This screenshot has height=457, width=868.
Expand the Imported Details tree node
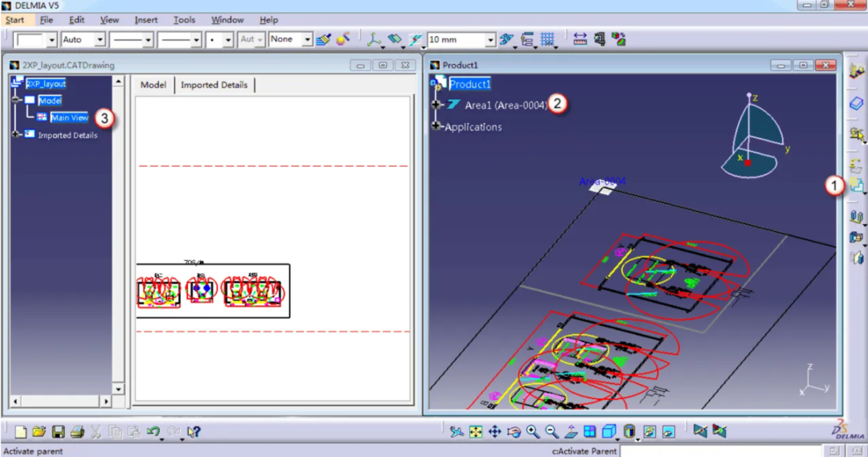point(16,134)
